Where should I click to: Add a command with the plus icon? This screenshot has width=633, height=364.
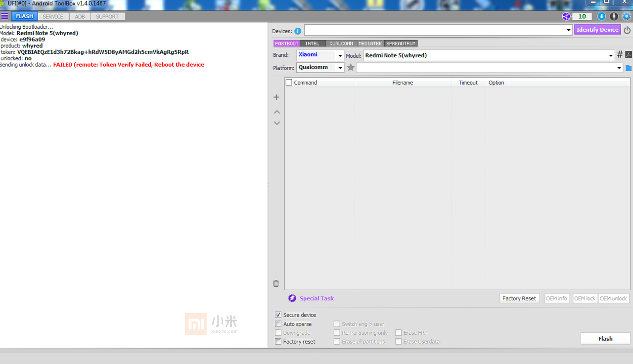coord(276,97)
